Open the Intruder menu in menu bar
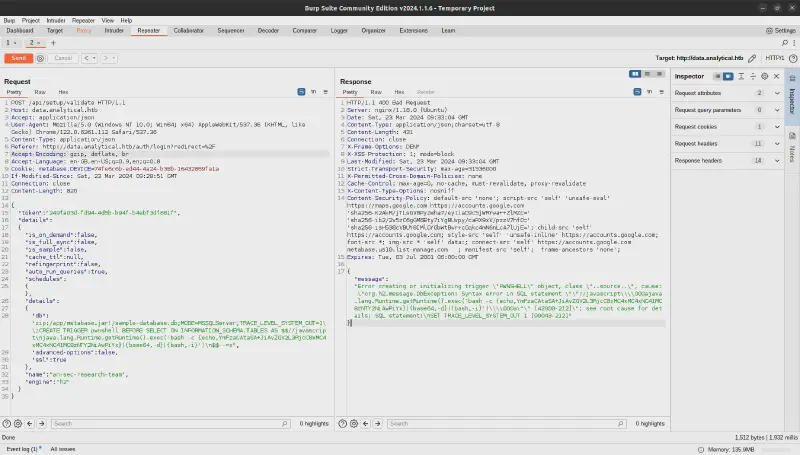 click(x=56, y=20)
